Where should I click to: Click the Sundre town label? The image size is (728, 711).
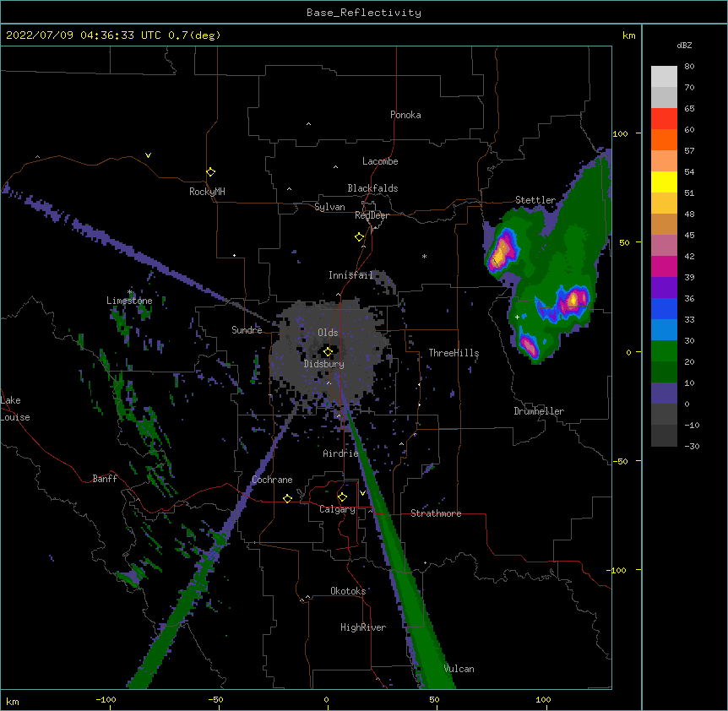point(247,330)
